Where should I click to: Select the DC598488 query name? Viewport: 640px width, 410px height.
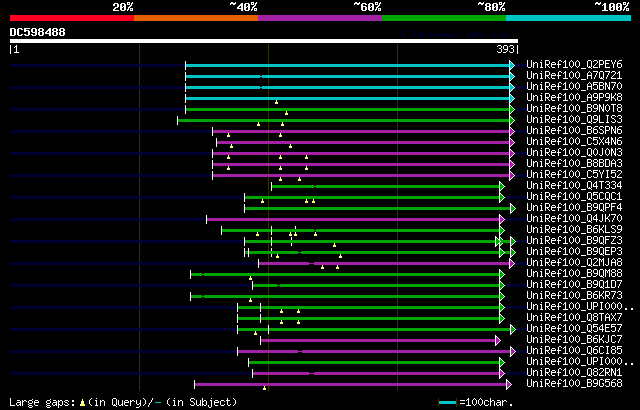38,32
